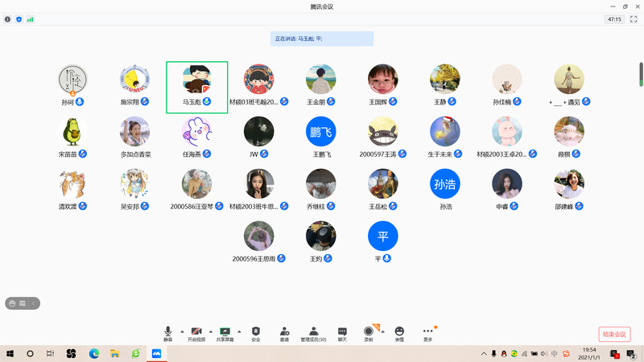Open the 更多 more options menu

pos(427,331)
